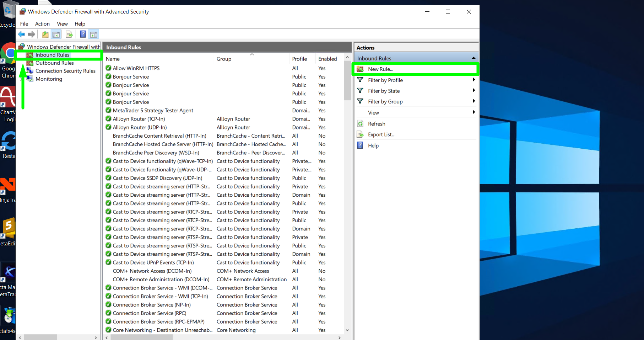This screenshot has width=644, height=340.
Task: Open the View submenu arrow in Actions
Action: (x=474, y=112)
